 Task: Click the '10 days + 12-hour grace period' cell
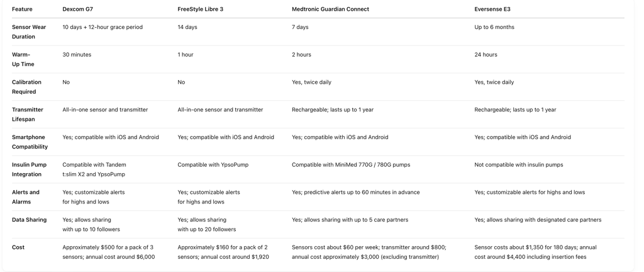coord(103,27)
